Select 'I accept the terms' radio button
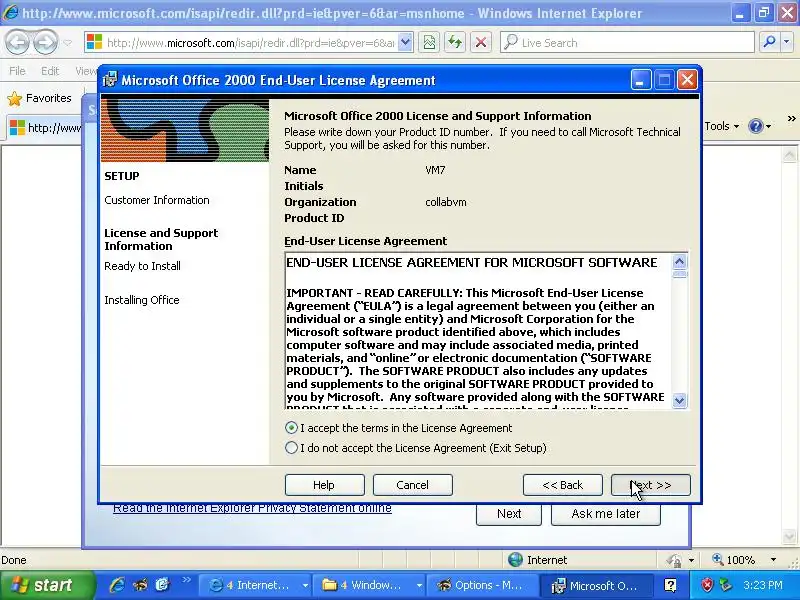 pos(291,428)
